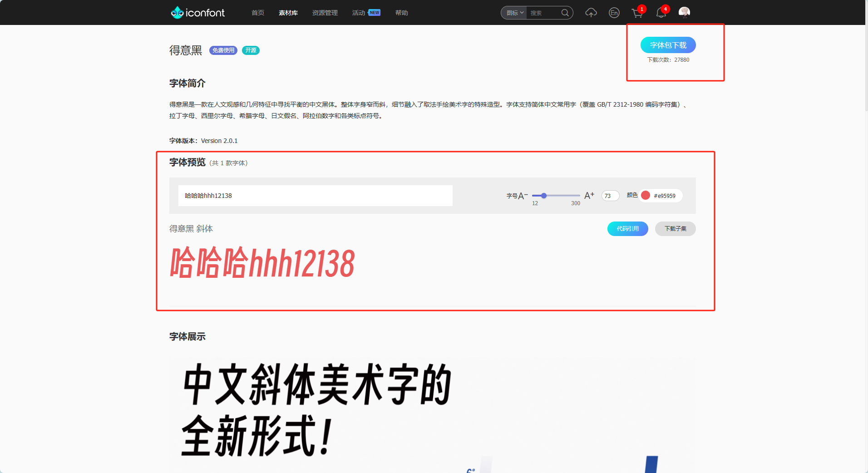This screenshot has height=473, width=868.
Task: Click the 字体简介 heading
Action: (x=187, y=84)
